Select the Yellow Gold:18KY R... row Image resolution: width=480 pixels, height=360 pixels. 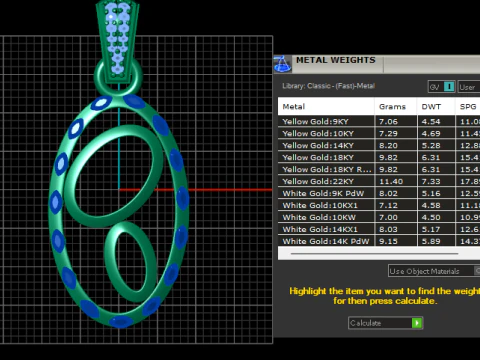coord(379,169)
